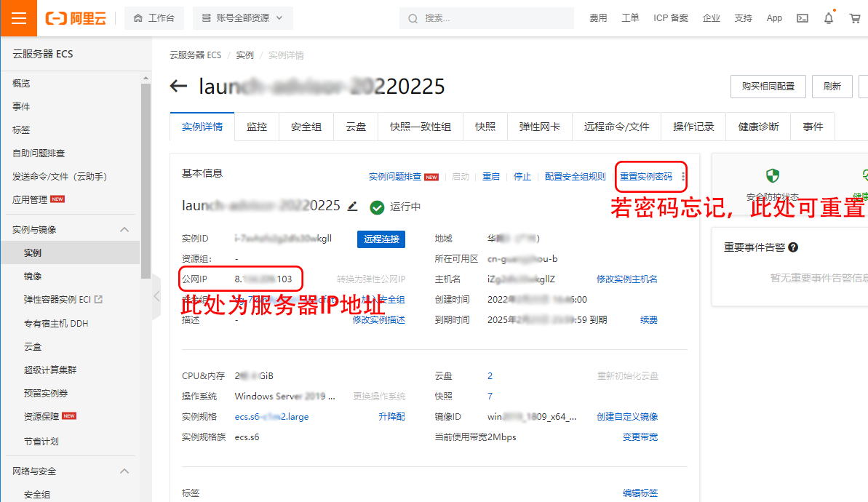
Task: Launch the CloudShell terminal icon
Action: point(802,17)
